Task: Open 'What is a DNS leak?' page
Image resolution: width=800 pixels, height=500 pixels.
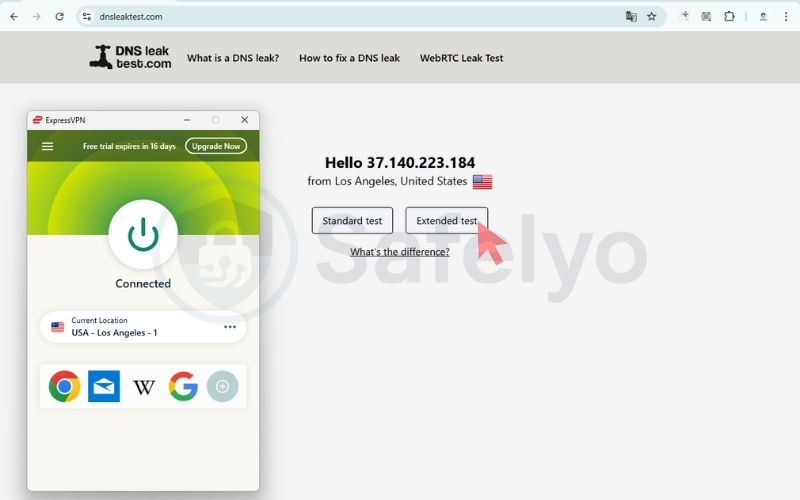Action: pyautogui.click(x=233, y=58)
